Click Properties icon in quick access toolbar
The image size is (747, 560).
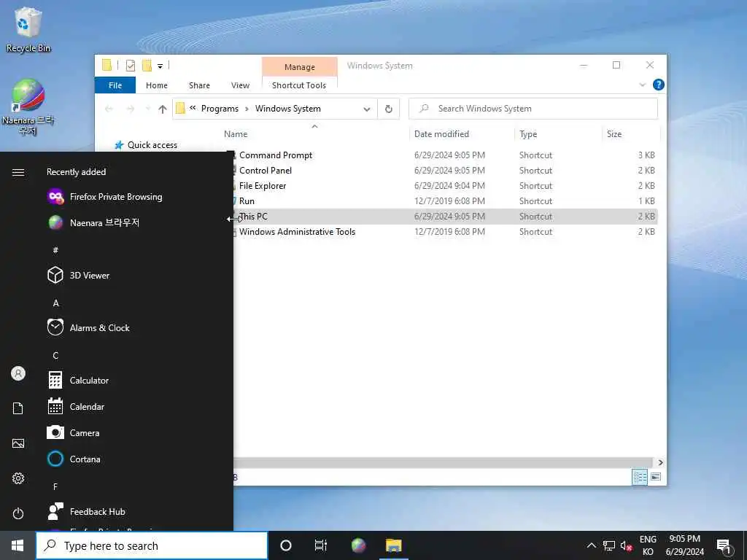[130, 66]
